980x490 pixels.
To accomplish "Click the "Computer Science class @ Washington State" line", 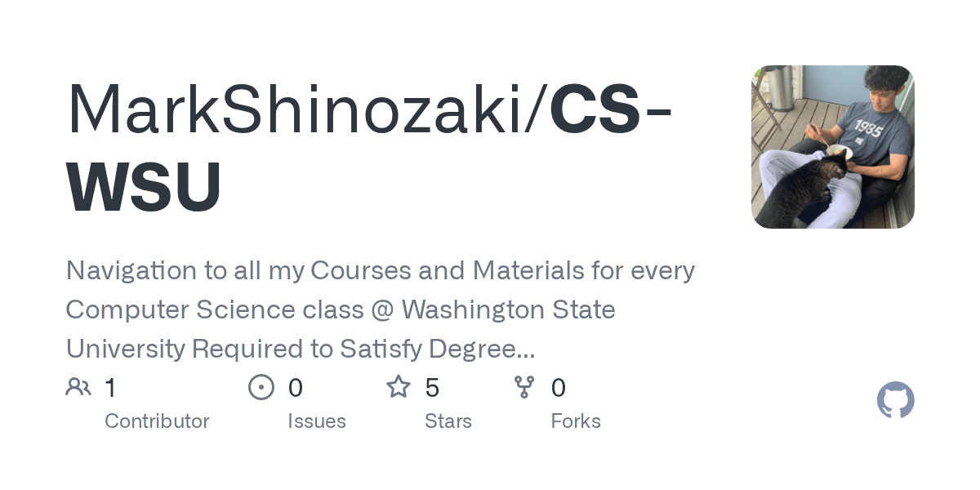I will 341,310.
